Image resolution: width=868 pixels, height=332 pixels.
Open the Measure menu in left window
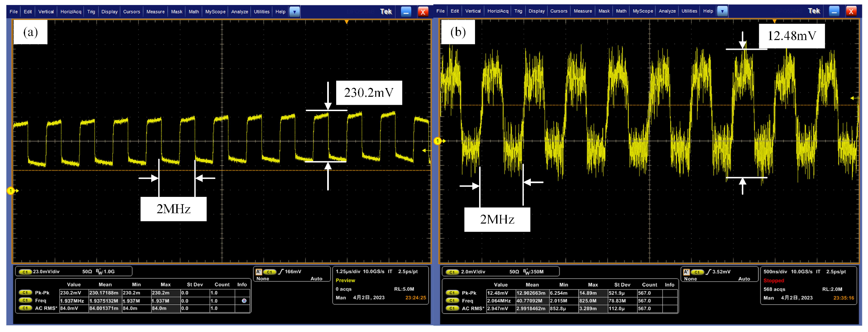[155, 12]
